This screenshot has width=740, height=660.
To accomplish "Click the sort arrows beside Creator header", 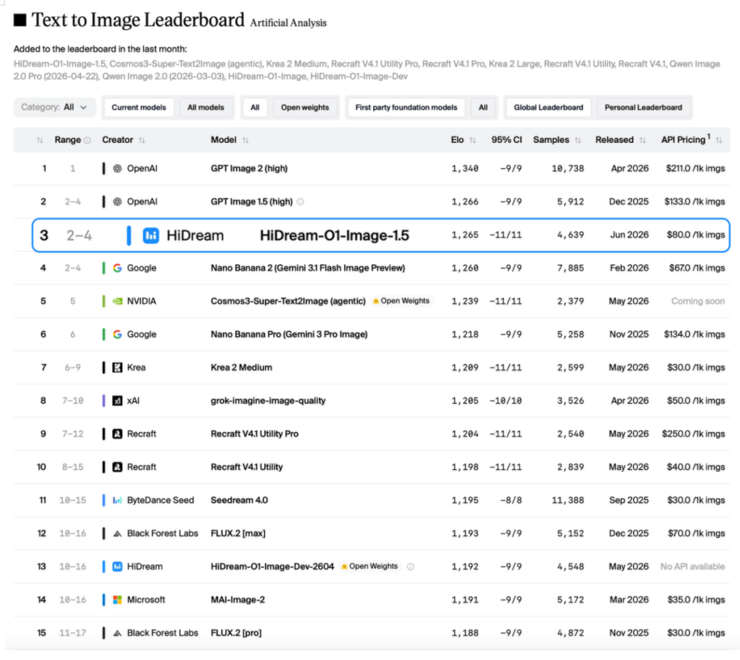I will [x=142, y=140].
